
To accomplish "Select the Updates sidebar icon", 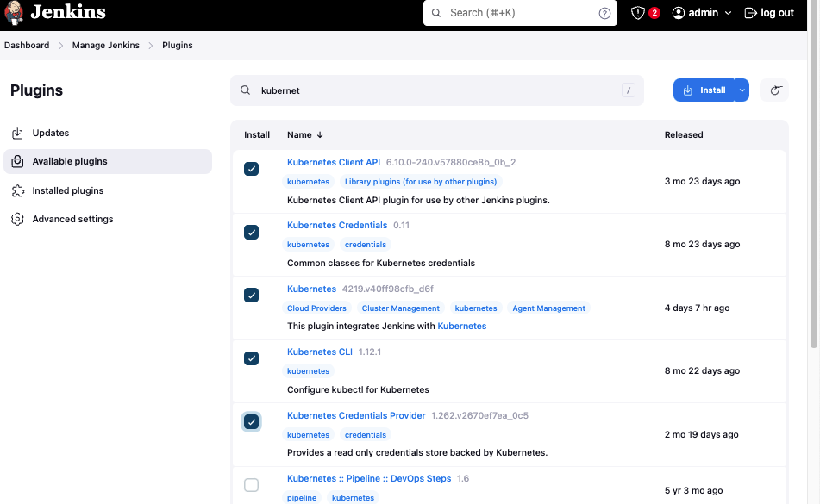I will [x=18, y=133].
